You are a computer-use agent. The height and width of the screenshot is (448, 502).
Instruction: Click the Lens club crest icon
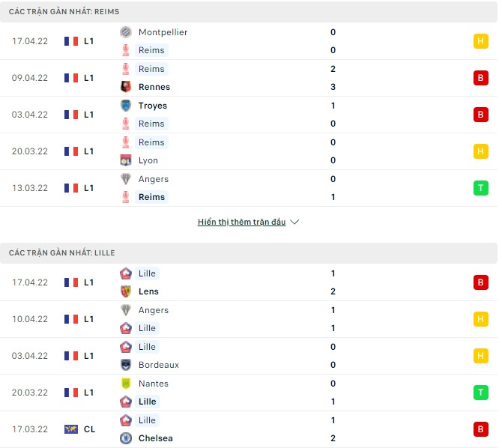tap(126, 291)
